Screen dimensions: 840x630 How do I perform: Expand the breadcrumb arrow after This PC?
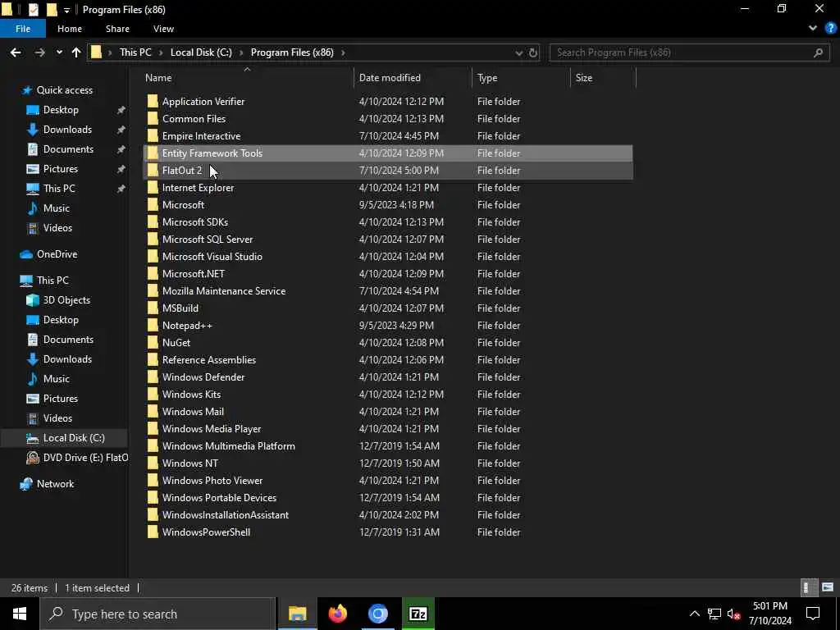click(x=162, y=52)
